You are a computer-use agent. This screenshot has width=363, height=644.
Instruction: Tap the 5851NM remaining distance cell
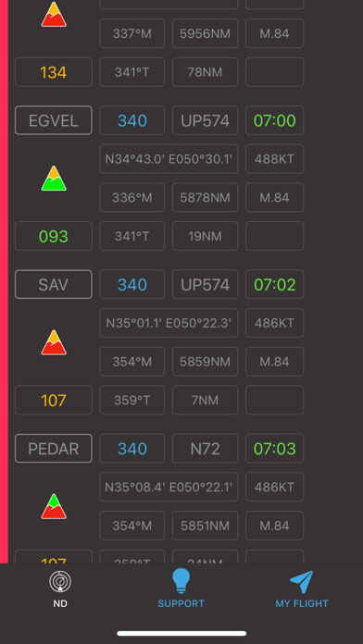pos(206,526)
